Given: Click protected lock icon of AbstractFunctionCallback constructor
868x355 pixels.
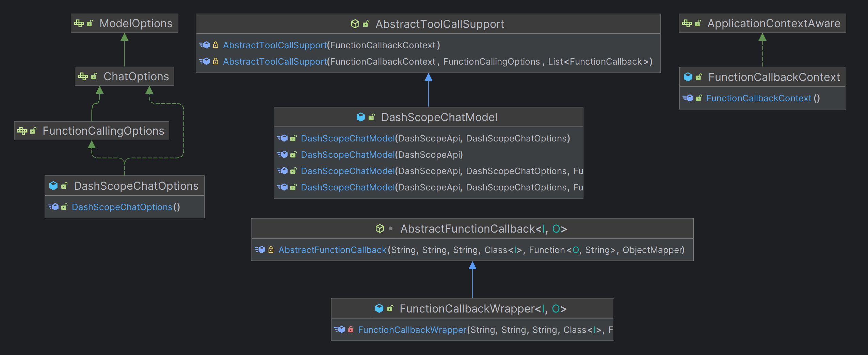Looking at the screenshot, I should tap(271, 250).
